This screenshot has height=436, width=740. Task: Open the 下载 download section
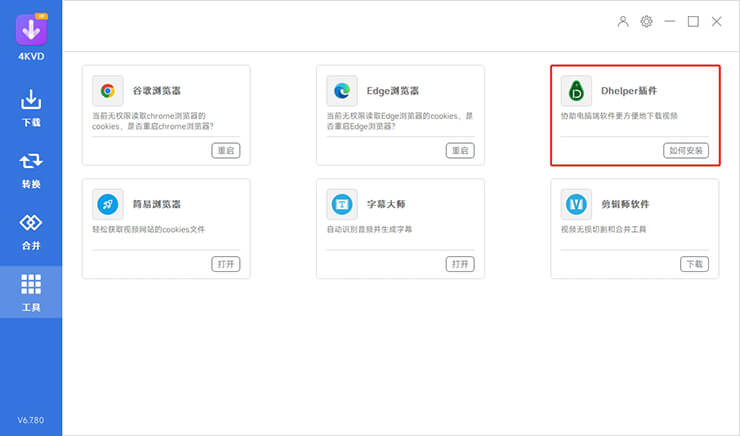point(31,108)
